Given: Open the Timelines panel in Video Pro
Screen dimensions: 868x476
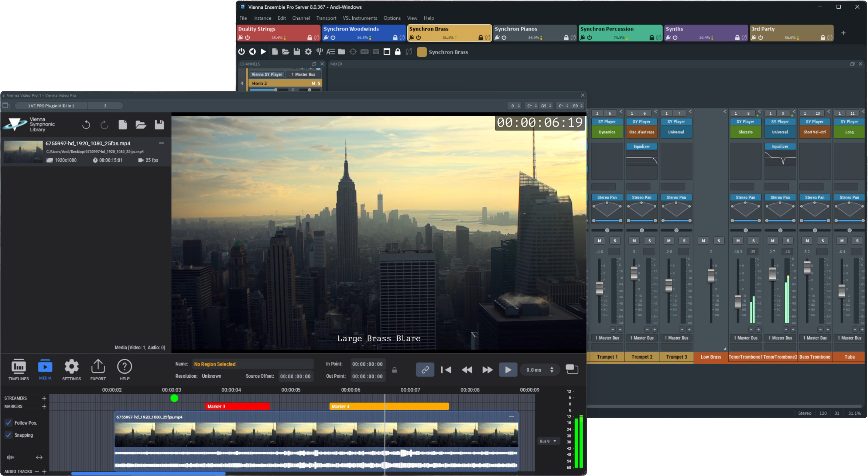Looking at the screenshot, I should pyautogui.click(x=19, y=370).
